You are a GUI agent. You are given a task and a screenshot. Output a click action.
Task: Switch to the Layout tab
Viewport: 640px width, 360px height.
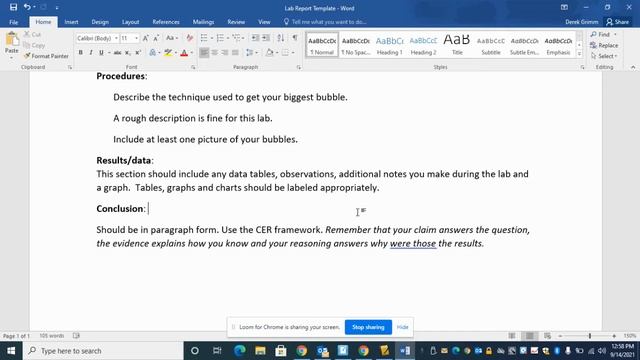(x=131, y=22)
